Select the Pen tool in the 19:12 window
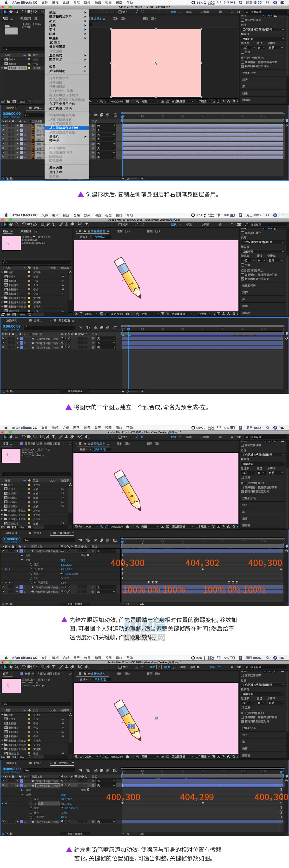Image resolution: width=289 pixels, height=868 pixels. pyautogui.click(x=48, y=224)
